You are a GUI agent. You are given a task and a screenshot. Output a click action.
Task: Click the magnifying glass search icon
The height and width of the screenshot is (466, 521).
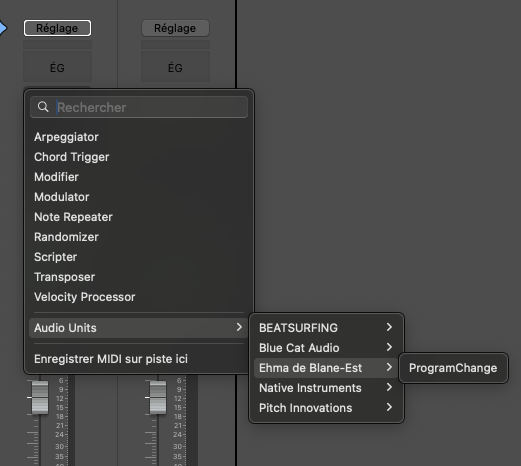click(43, 107)
